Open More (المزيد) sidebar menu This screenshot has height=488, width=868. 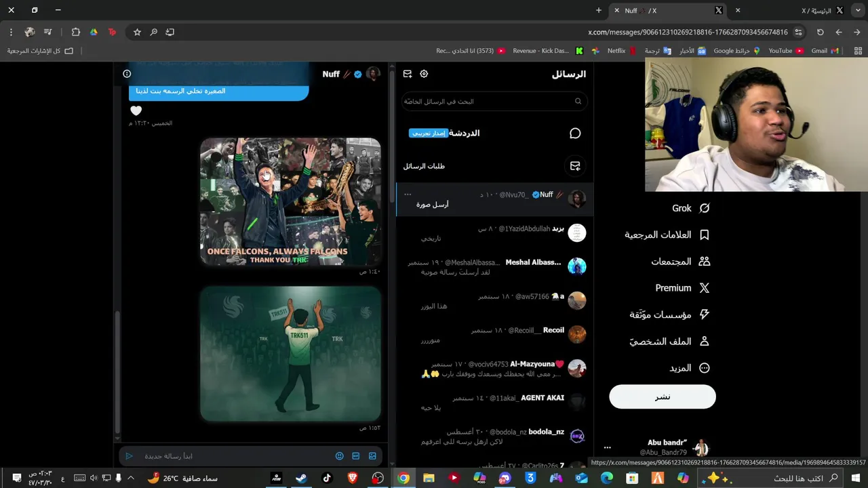pyautogui.click(x=690, y=368)
